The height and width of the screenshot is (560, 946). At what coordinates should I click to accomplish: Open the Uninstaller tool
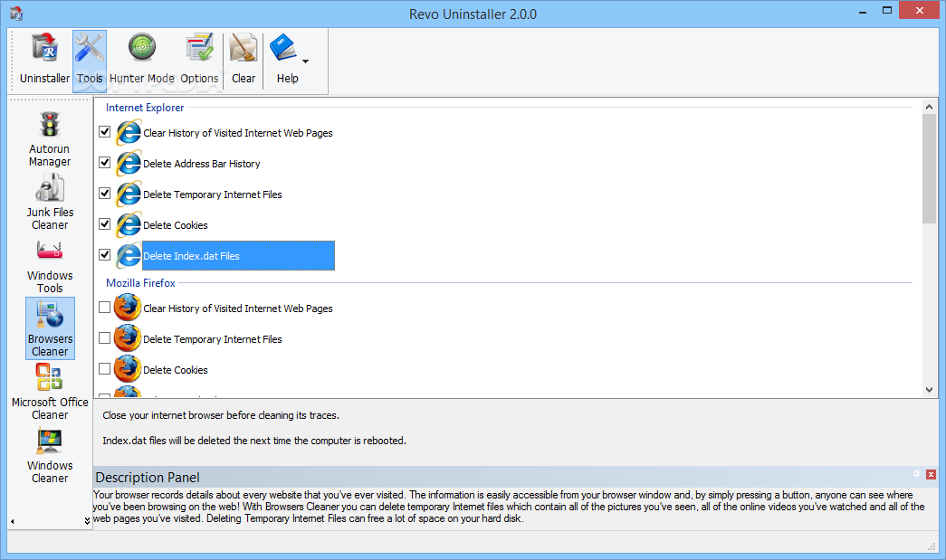(x=44, y=61)
